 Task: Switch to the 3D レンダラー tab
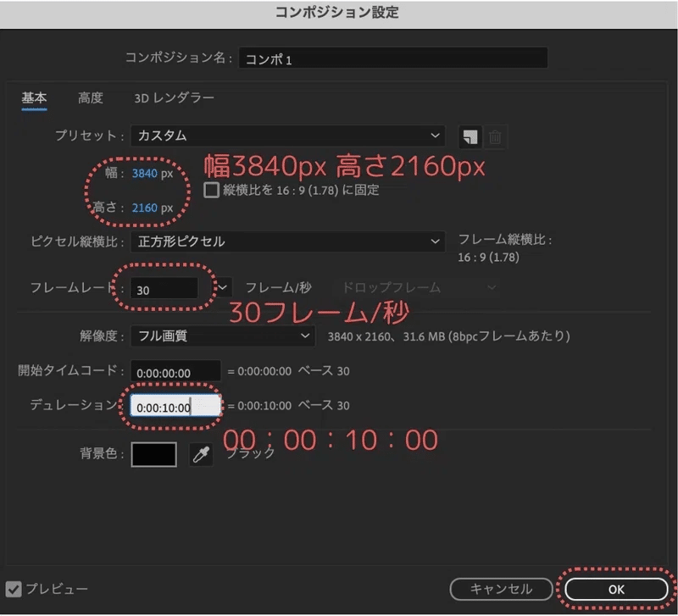coord(174,98)
